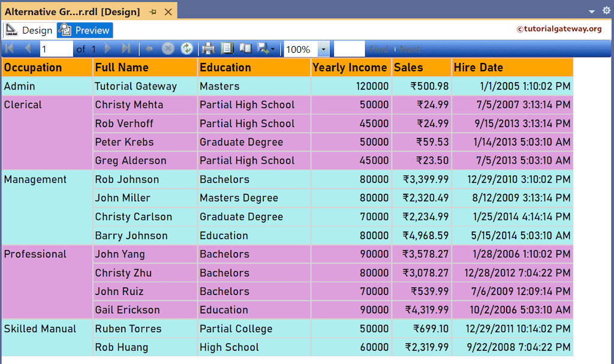Viewport: 614px width, 364px height.
Task: Open window settings gear icon
Action: [605, 11]
